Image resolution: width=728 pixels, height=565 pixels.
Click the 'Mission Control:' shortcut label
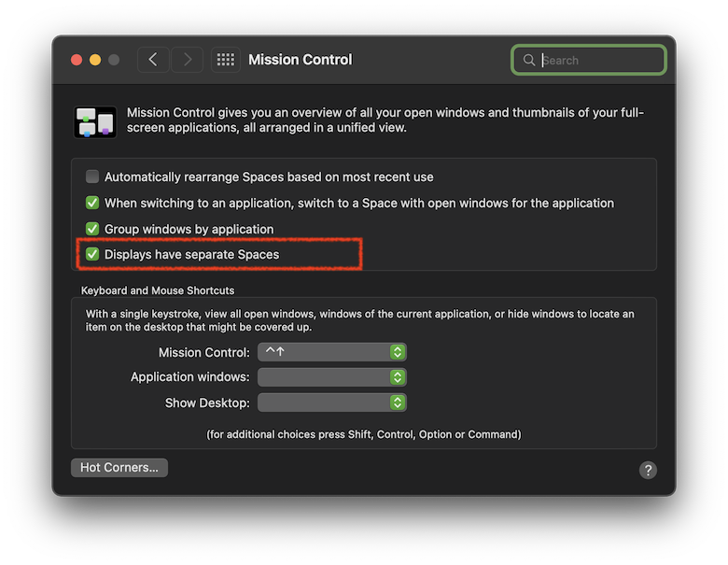pyautogui.click(x=204, y=353)
